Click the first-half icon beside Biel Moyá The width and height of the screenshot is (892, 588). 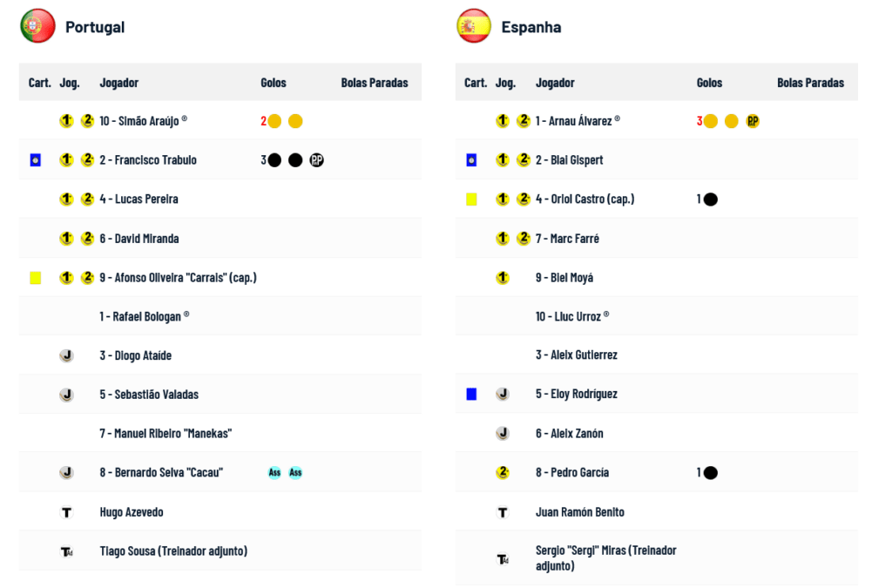coord(503,278)
